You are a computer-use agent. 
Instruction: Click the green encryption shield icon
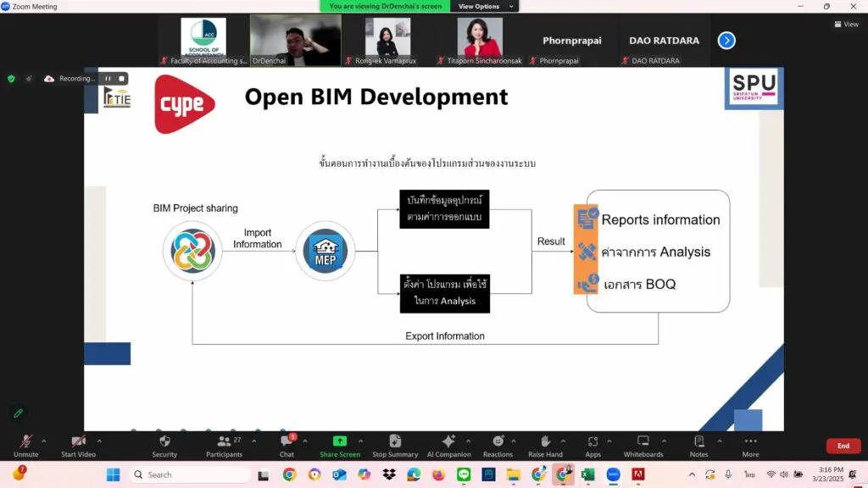pyautogui.click(x=11, y=79)
